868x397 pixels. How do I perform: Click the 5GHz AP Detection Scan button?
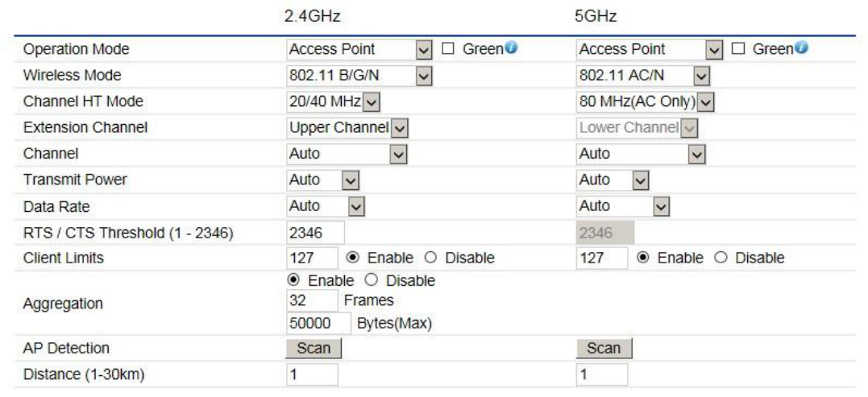click(x=604, y=348)
